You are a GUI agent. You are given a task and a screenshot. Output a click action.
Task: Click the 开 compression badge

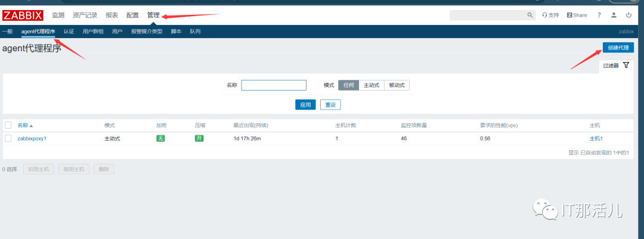199,138
